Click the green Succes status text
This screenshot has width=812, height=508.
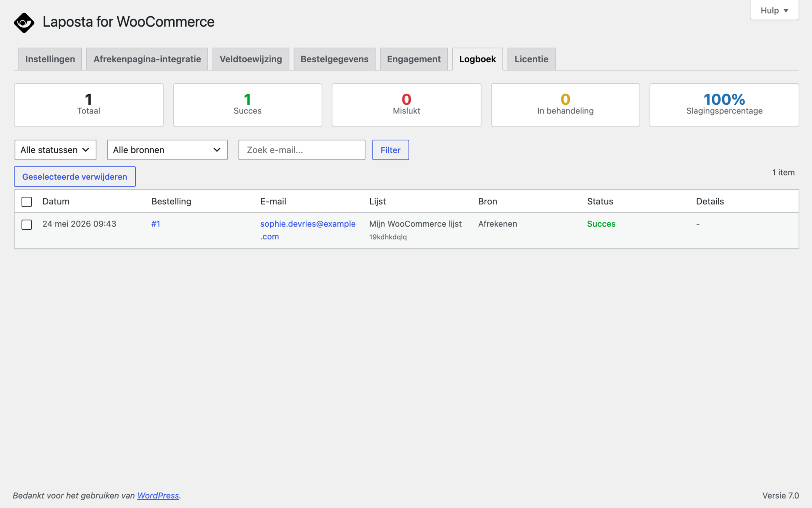point(601,224)
